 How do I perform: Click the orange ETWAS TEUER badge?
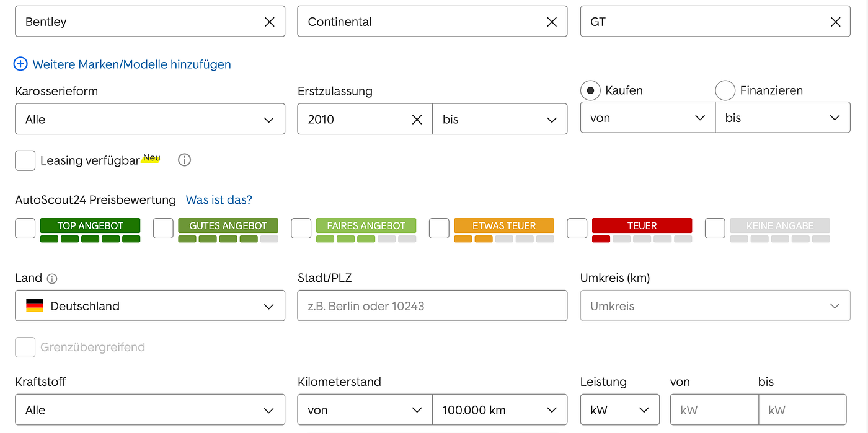(x=504, y=225)
